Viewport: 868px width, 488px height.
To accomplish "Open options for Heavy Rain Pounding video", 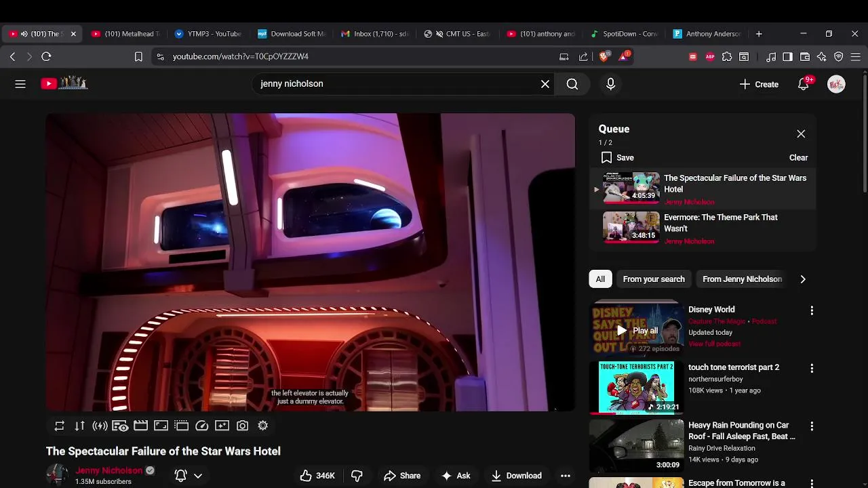I will tap(812, 426).
